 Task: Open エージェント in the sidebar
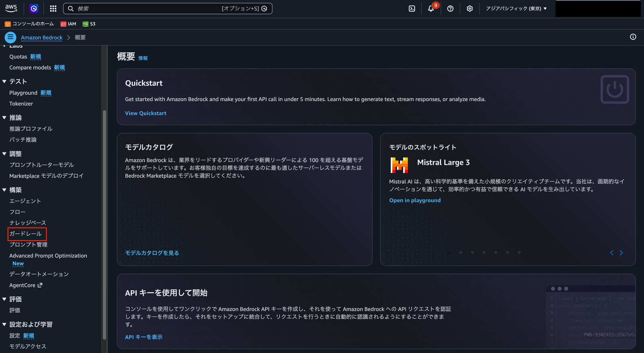coord(25,201)
